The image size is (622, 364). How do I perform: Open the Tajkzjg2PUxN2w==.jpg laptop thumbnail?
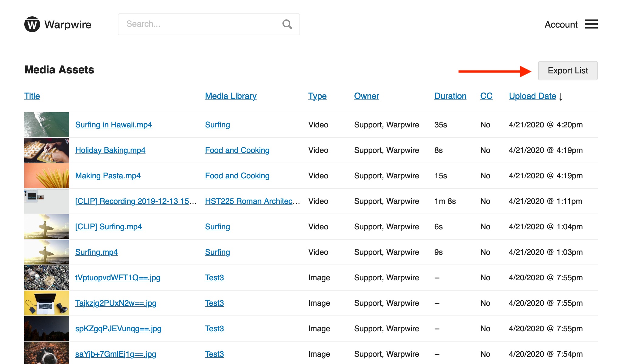pos(47,303)
